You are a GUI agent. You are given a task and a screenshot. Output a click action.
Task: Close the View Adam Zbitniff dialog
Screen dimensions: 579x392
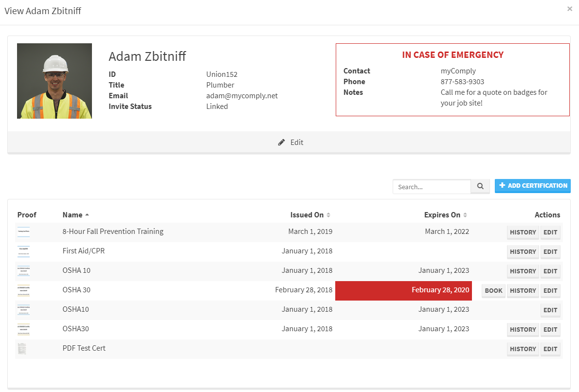(569, 9)
